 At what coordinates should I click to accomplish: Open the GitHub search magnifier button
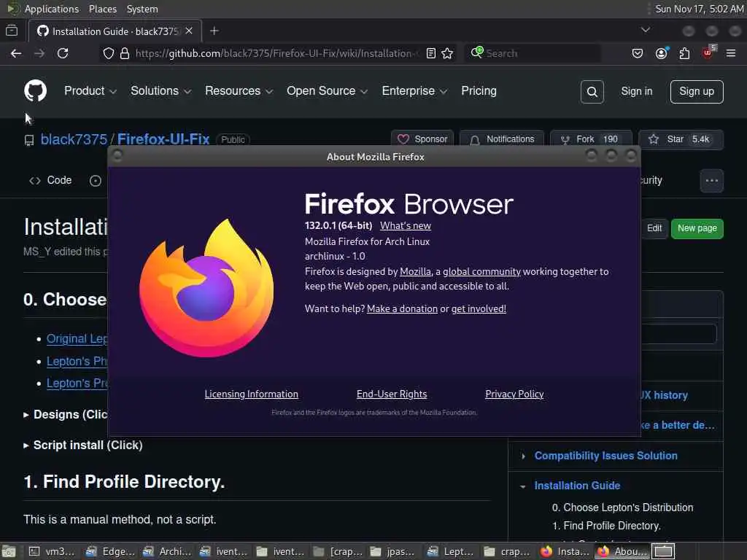(592, 91)
